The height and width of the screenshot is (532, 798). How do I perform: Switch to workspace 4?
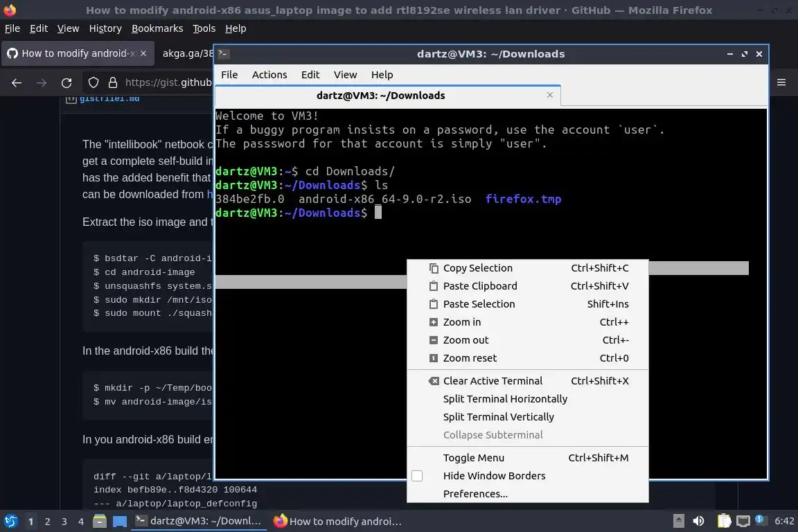tap(81, 522)
